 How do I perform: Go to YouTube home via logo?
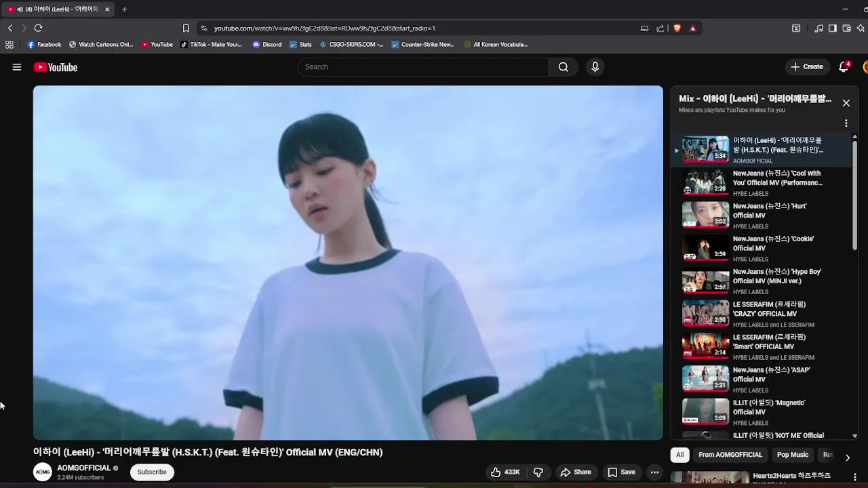point(56,67)
